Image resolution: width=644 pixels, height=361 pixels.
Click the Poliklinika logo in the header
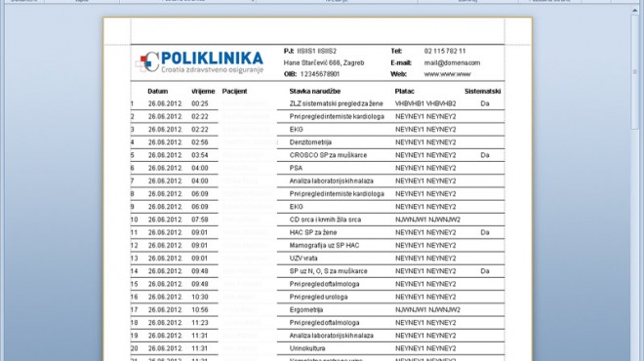(200, 62)
